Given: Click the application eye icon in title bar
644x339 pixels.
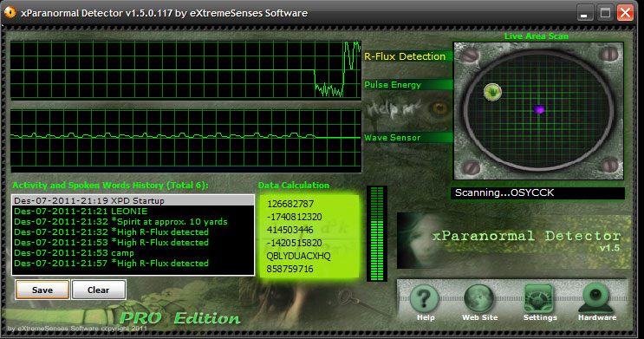Looking at the screenshot, I should point(10,12).
